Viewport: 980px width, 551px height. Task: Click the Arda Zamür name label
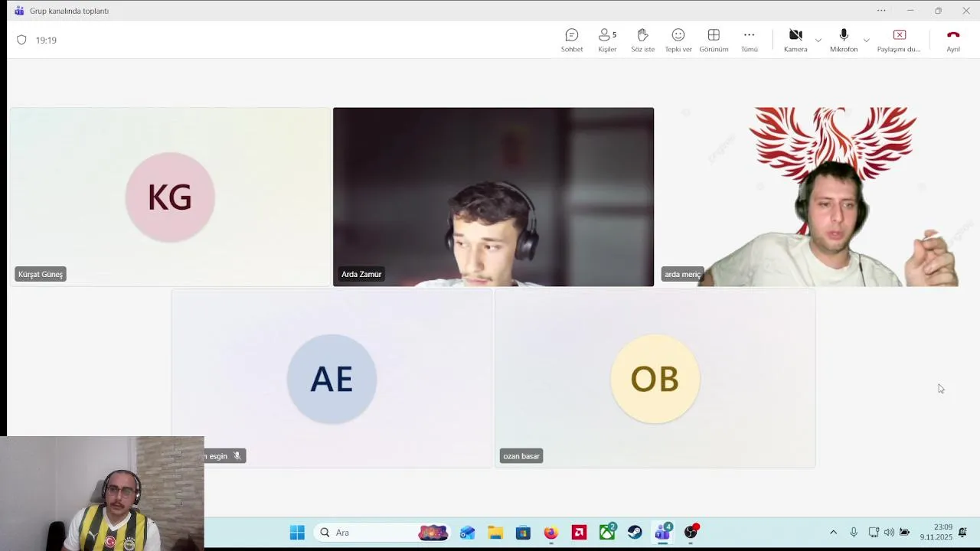point(361,274)
